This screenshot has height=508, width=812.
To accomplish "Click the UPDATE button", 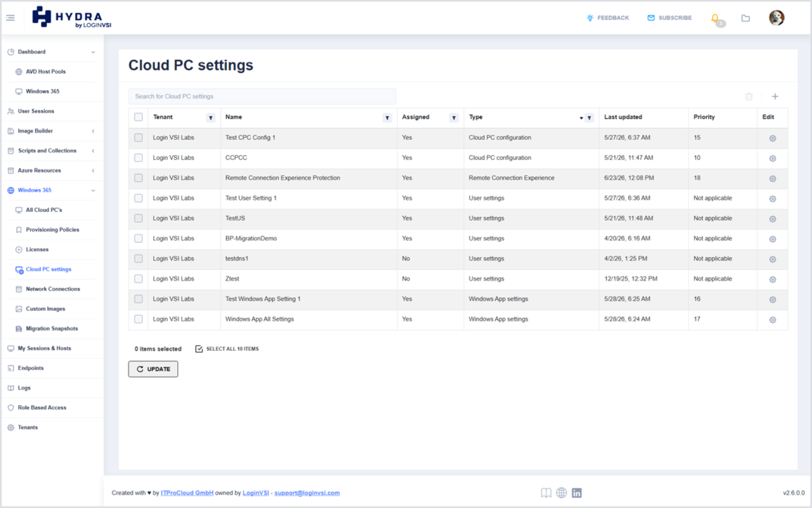I will [153, 369].
